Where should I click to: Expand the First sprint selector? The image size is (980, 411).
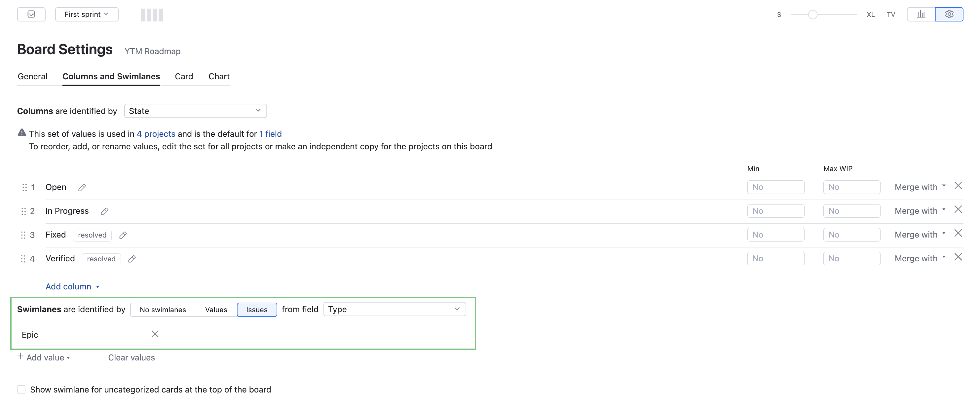tap(86, 15)
